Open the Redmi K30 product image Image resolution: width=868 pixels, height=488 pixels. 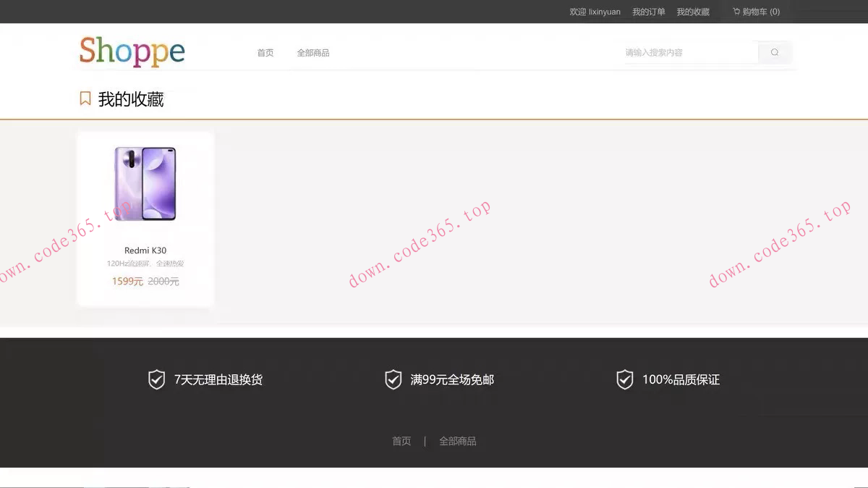(145, 182)
